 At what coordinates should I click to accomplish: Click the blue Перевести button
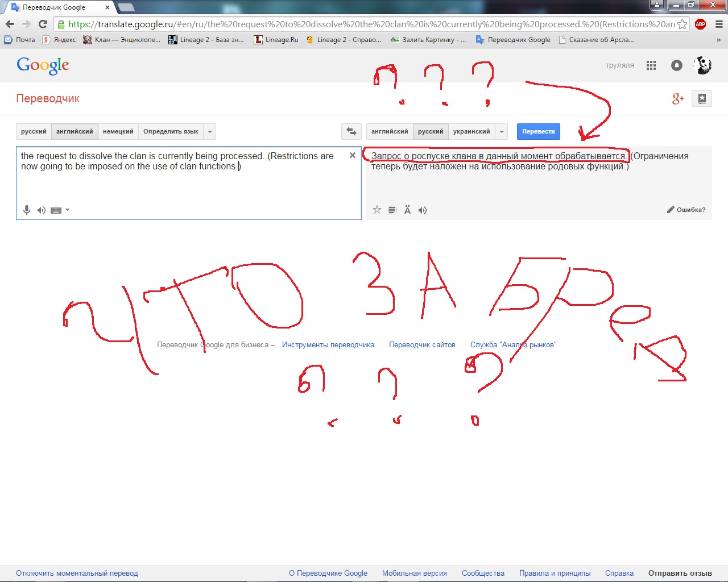[x=539, y=131]
